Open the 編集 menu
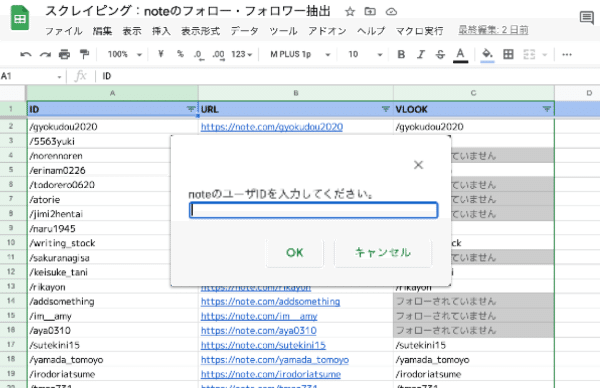 pos(102,31)
